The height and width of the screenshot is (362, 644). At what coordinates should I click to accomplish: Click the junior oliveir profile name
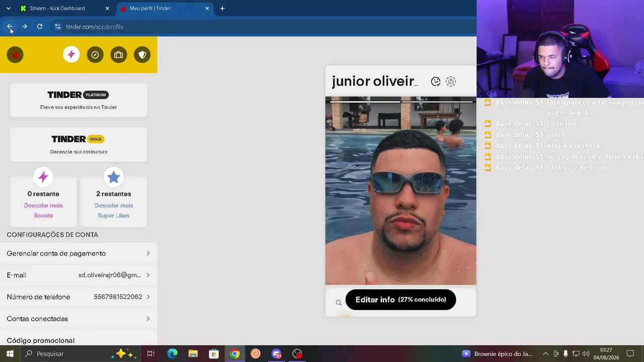click(375, 81)
